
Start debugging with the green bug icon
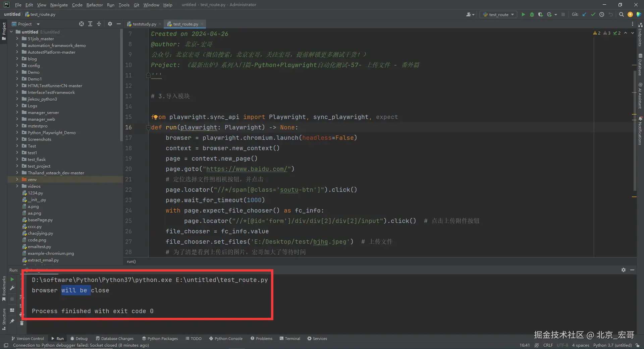[x=532, y=14]
